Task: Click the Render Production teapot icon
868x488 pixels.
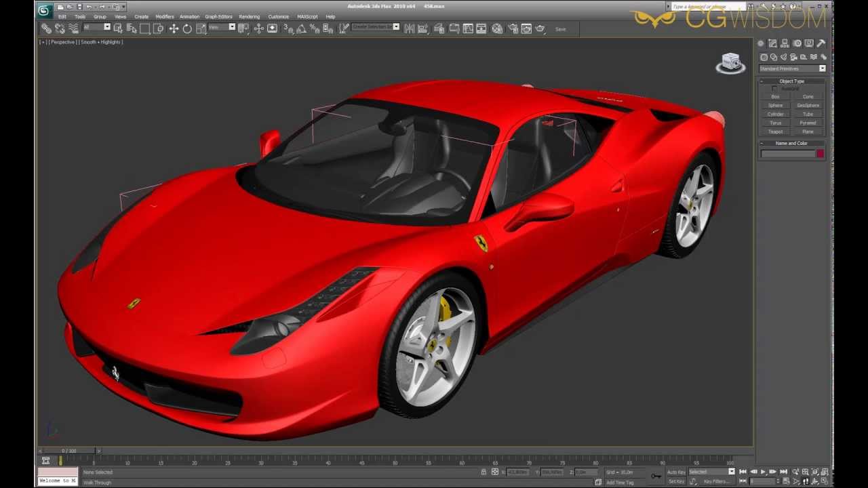Action: coord(540,28)
